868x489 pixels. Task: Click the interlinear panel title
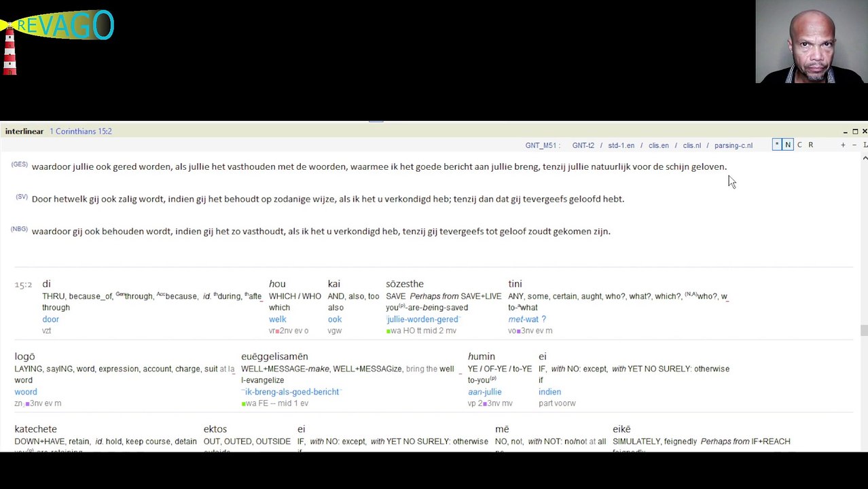click(x=24, y=131)
